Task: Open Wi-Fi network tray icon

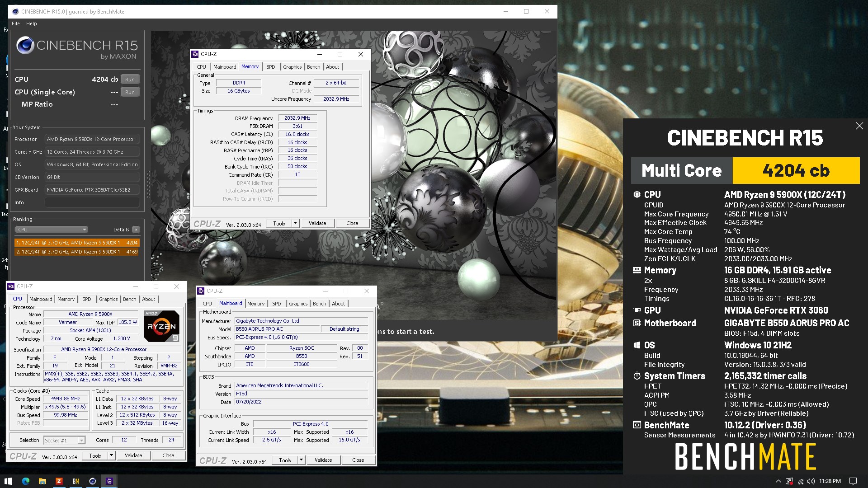Action: click(800, 481)
